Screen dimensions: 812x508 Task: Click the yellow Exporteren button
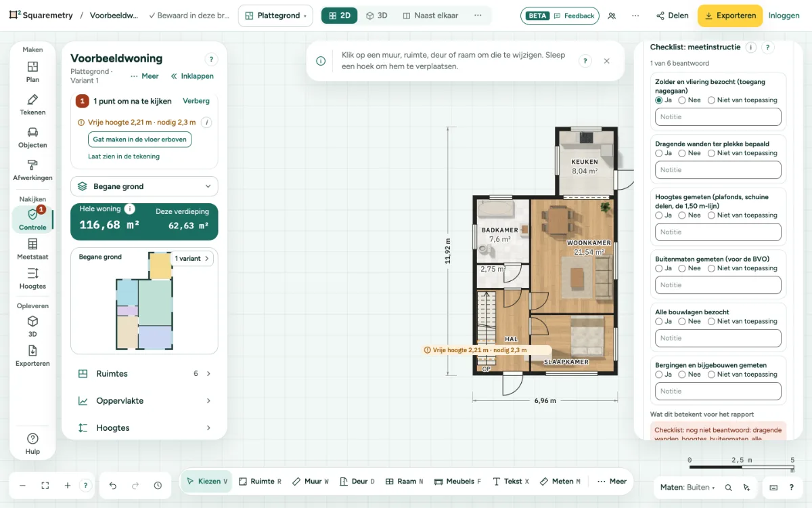[x=730, y=16]
